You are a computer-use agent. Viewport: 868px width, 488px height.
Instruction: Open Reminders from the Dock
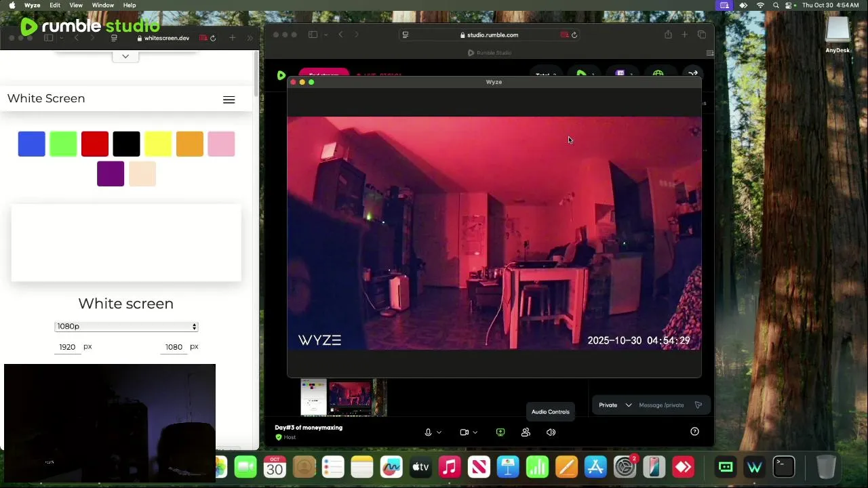333,467
